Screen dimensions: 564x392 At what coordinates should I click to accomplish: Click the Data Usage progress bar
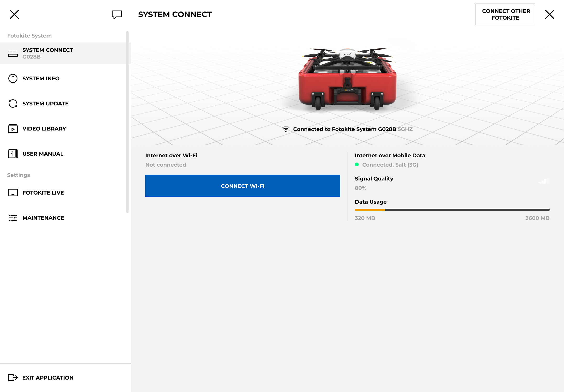tap(452, 210)
